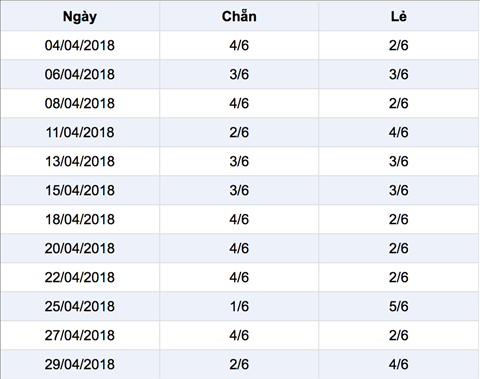Select the date cell 25/04/2018
The width and height of the screenshot is (480, 379).
(80, 306)
